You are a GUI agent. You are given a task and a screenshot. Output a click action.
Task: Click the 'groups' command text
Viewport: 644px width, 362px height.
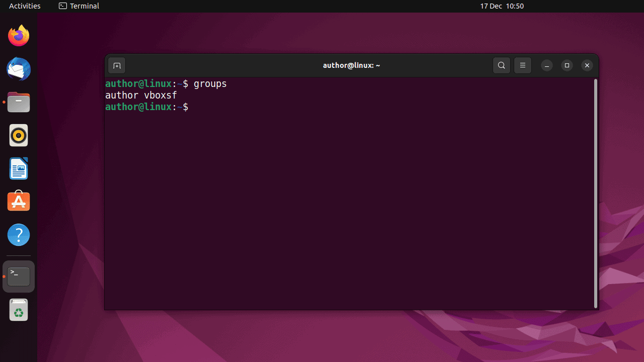click(210, 83)
